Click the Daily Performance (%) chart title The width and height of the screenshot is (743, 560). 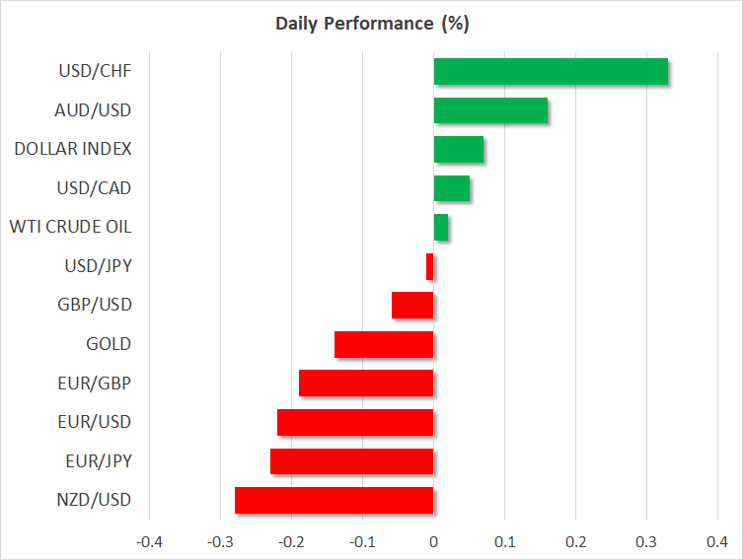(371, 24)
